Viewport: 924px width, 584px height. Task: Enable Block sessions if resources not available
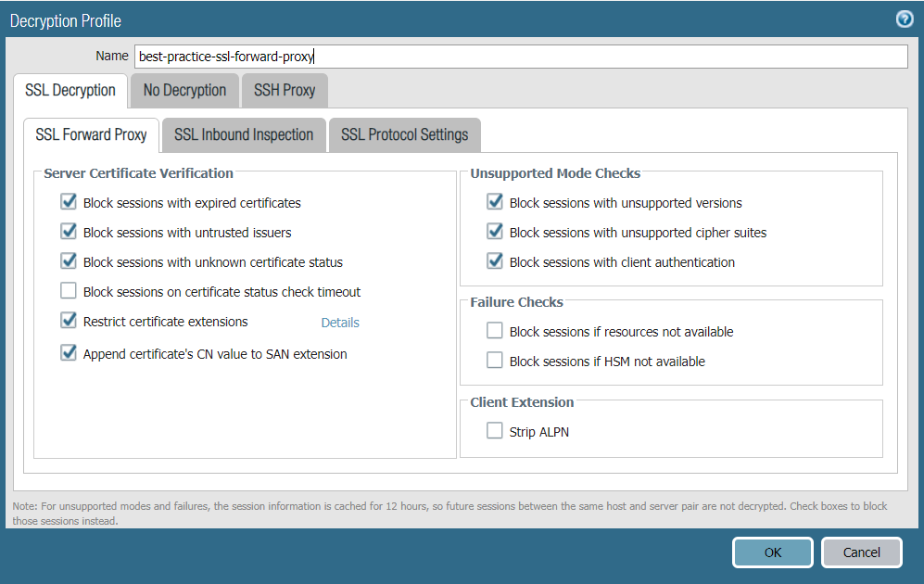click(495, 331)
